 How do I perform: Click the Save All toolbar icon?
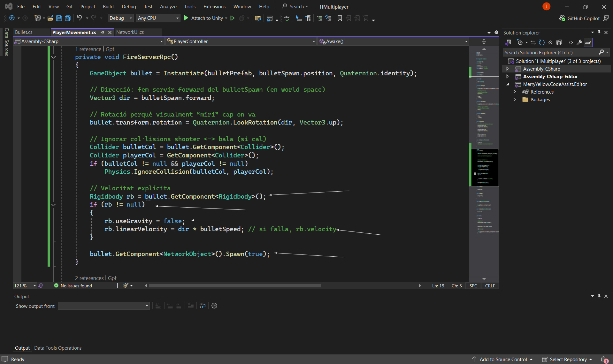point(68,18)
